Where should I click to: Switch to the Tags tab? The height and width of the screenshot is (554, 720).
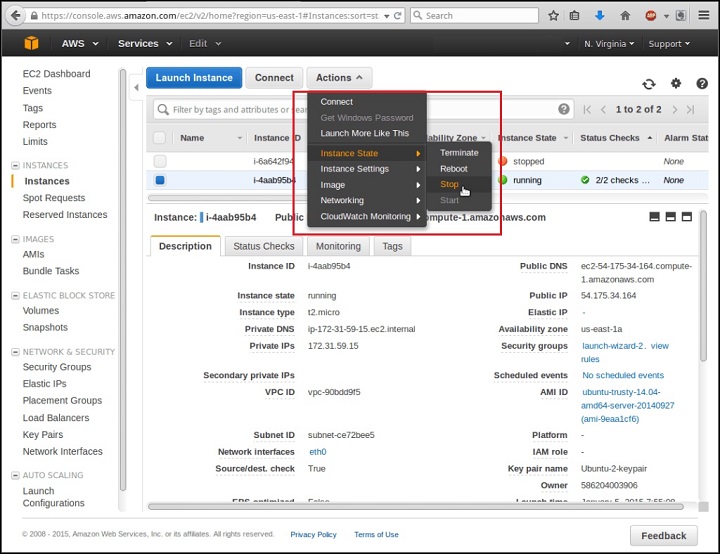tap(392, 246)
